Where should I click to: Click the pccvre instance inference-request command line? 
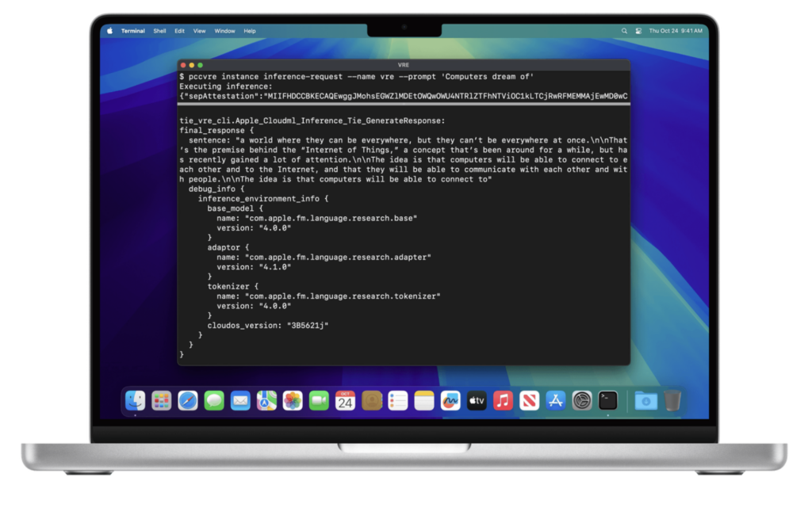(357, 77)
